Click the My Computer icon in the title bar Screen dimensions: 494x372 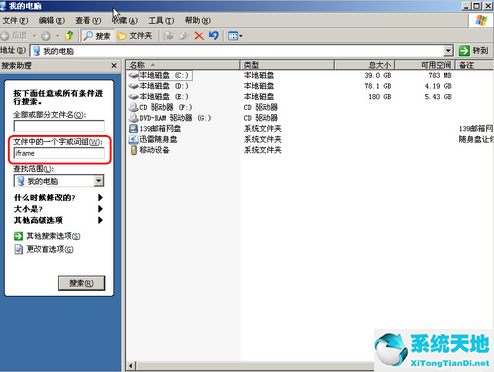click(x=3, y=6)
